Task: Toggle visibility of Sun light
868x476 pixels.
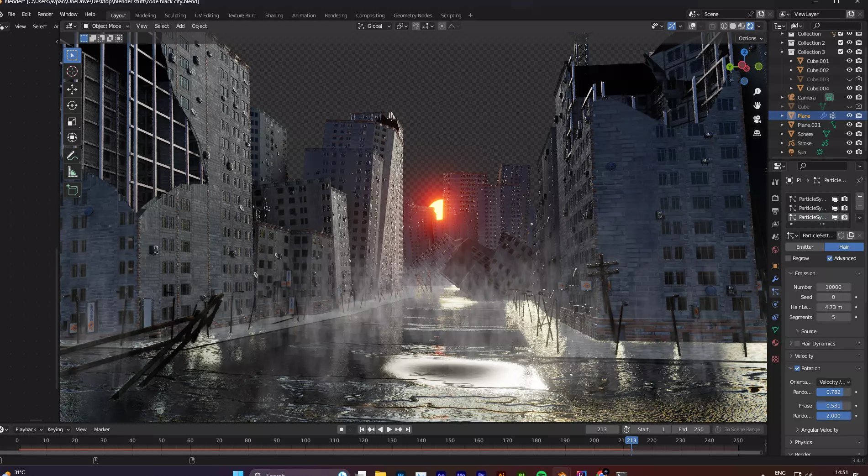Action: [849, 152]
